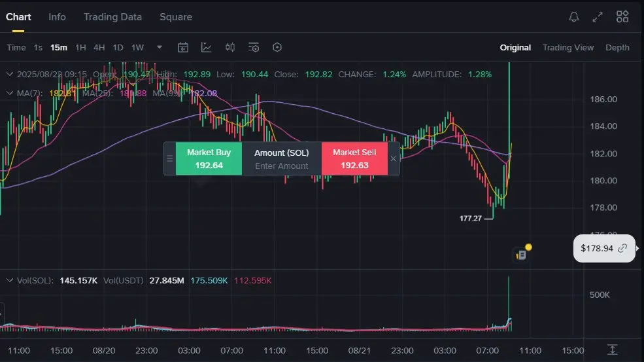The image size is (644, 362).
Task: Click the Vol(USDT) 27.845M value
Action: pyautogui.click(x=166, y=280)
